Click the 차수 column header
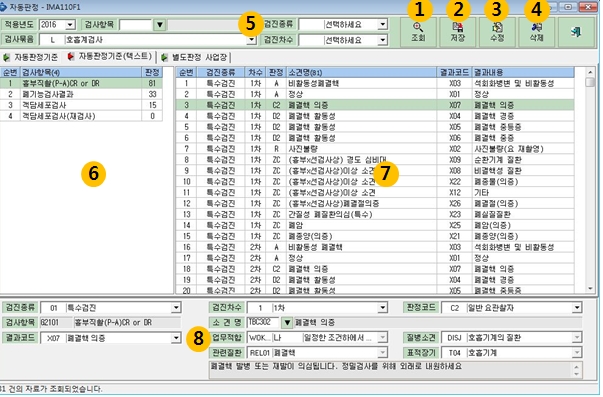Screen dimensions: 603x397 point(255,72)
